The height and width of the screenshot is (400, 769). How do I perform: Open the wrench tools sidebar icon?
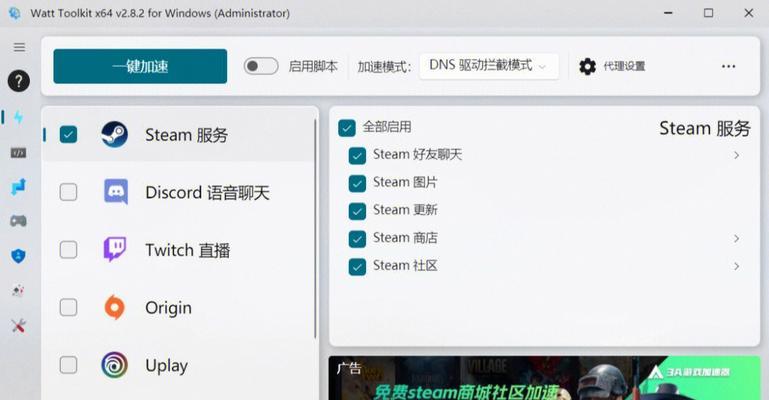coord(19,325)
